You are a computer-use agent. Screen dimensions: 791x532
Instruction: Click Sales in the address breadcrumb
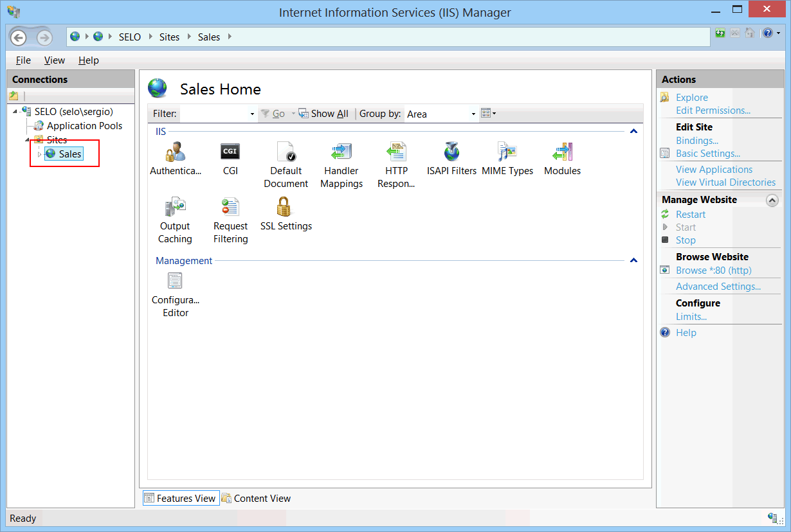[x=209, y=37]
